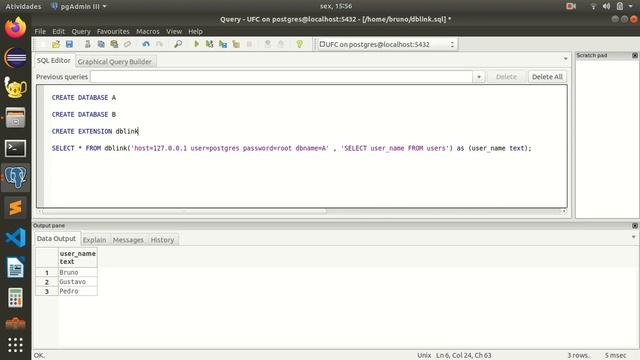Click the Delete All button

547,77
